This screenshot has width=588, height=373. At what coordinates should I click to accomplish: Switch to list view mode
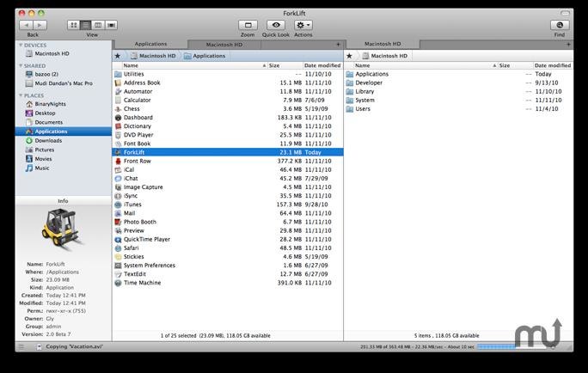[x=86, y=25]
